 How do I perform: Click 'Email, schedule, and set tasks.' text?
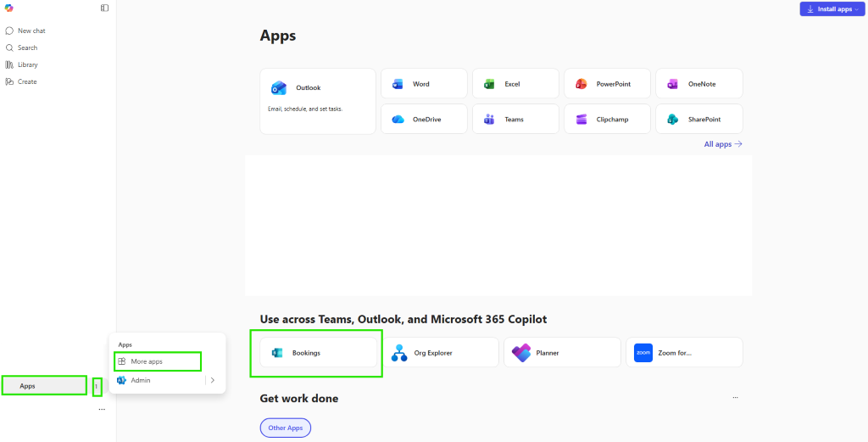pos(304,109)
